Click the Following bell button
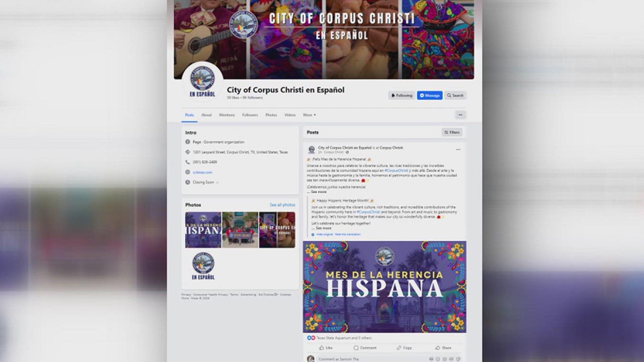The width and height of the screenshot is (644, 362). point(401,96)
